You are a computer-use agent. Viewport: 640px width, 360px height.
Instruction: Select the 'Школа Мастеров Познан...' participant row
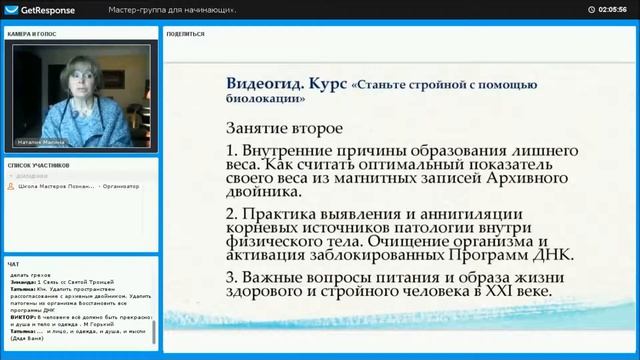(x=73, y=186)
